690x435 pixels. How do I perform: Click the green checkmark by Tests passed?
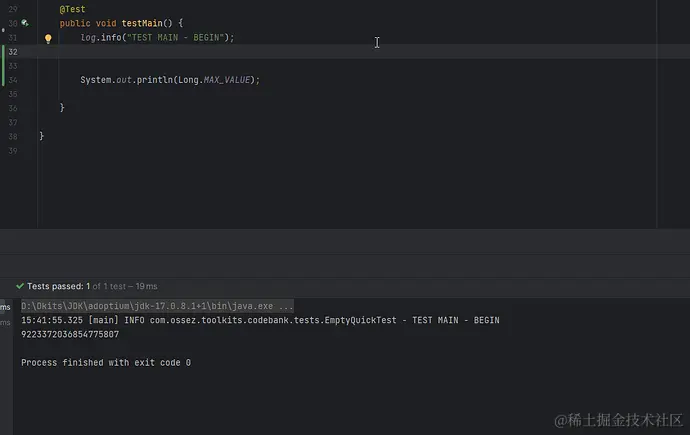pyautogui.click(x=20, y=286)
